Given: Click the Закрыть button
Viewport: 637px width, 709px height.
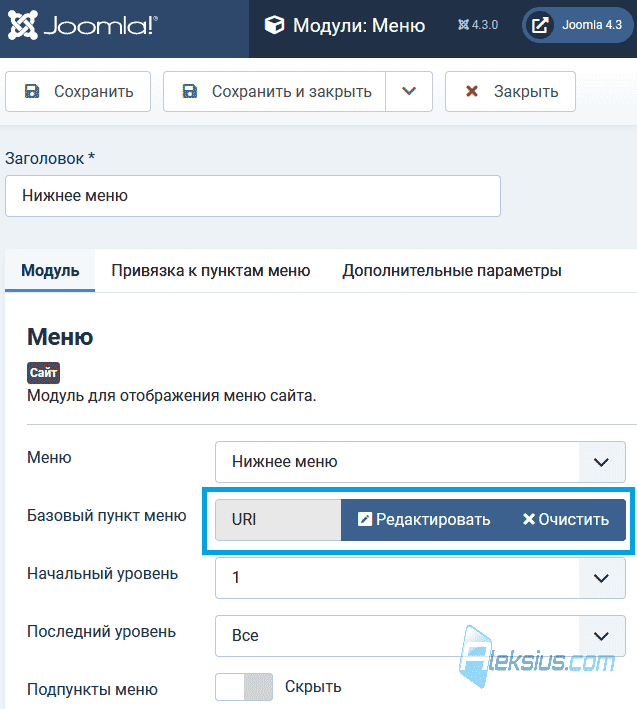Looking at the screenshot, I should click(x=510, y=91).
